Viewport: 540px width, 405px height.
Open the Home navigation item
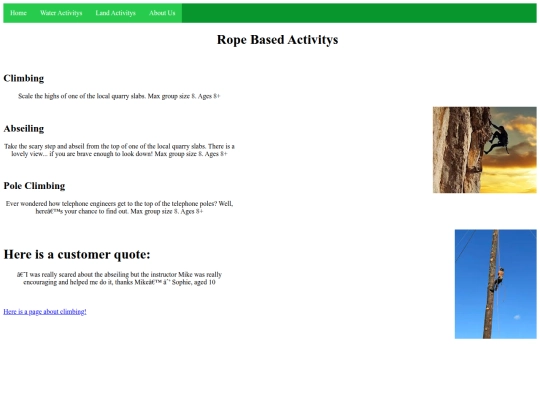click(18, 13)
